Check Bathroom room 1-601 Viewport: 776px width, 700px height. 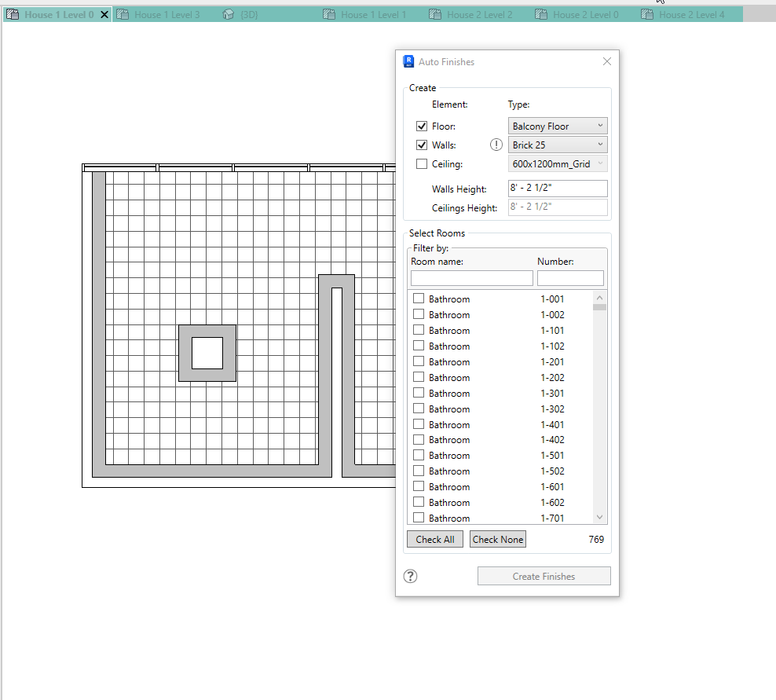pyautogui.click(x=419, y=486)
